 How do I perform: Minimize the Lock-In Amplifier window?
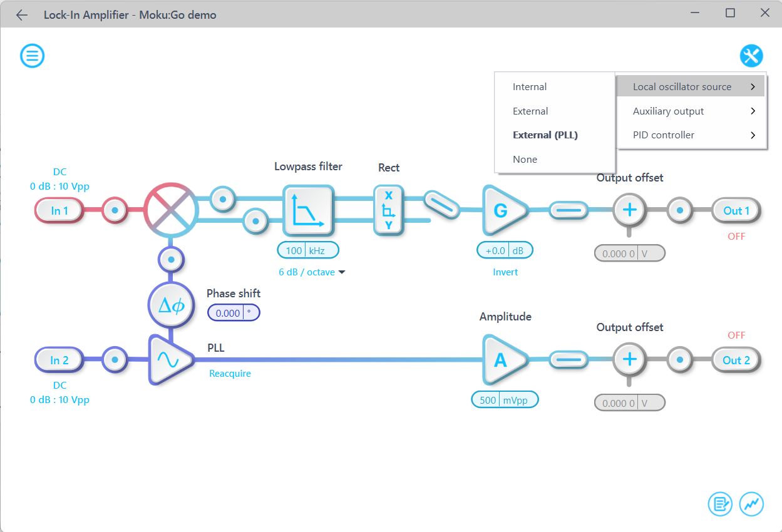click(696, 13)
